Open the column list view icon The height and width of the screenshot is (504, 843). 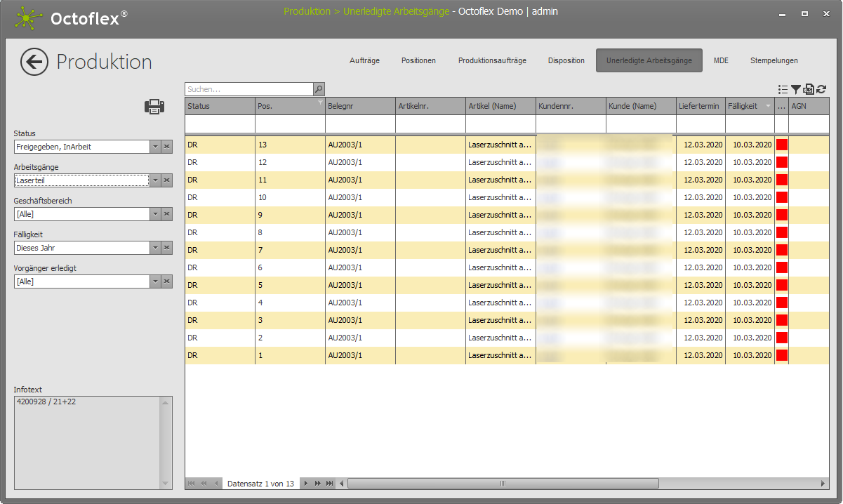[x=783, y=89]
